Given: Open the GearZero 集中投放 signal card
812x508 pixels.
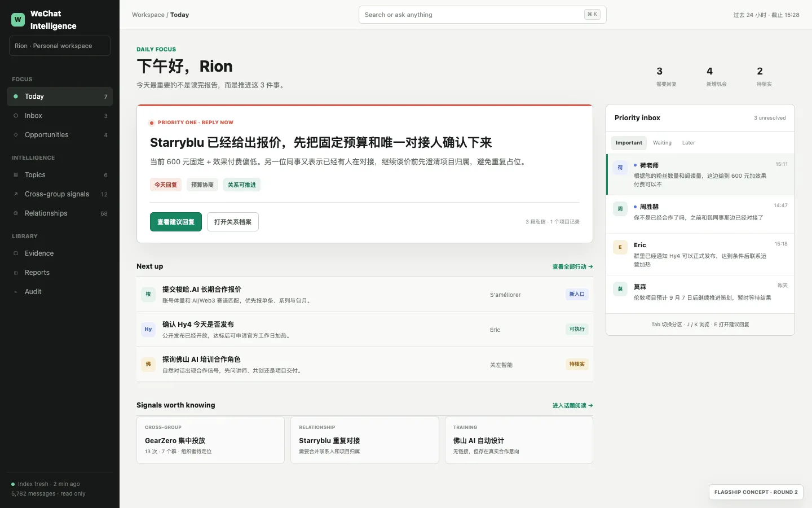Looking at the screenshot, I should pos(210,440).
